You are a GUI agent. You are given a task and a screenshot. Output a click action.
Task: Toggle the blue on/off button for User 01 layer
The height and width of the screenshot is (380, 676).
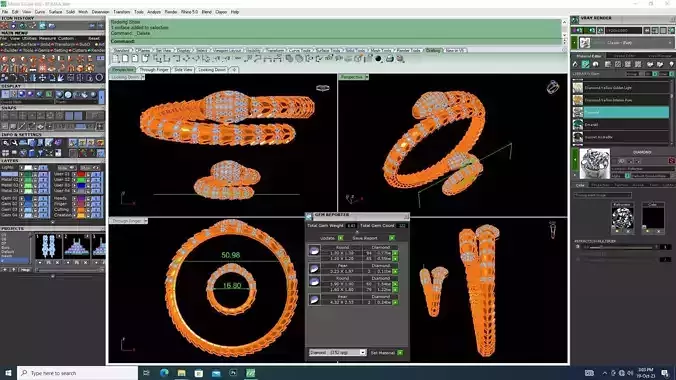97,174
